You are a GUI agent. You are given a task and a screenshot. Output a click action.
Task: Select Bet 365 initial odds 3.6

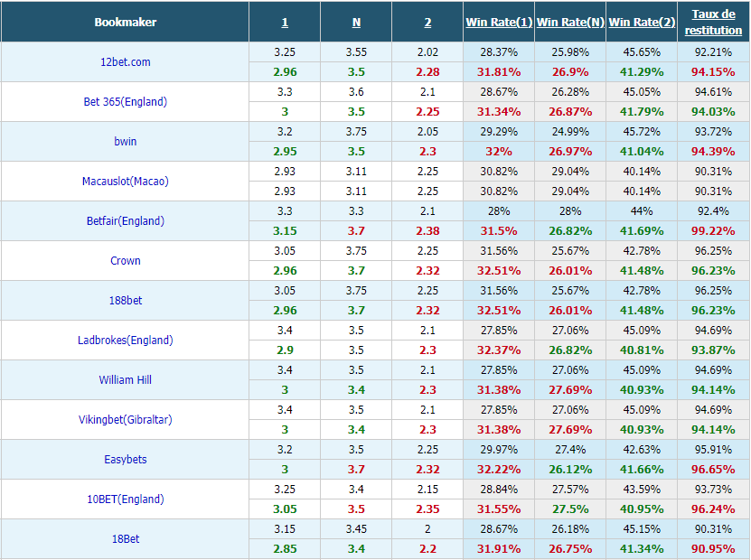[356, 91]
